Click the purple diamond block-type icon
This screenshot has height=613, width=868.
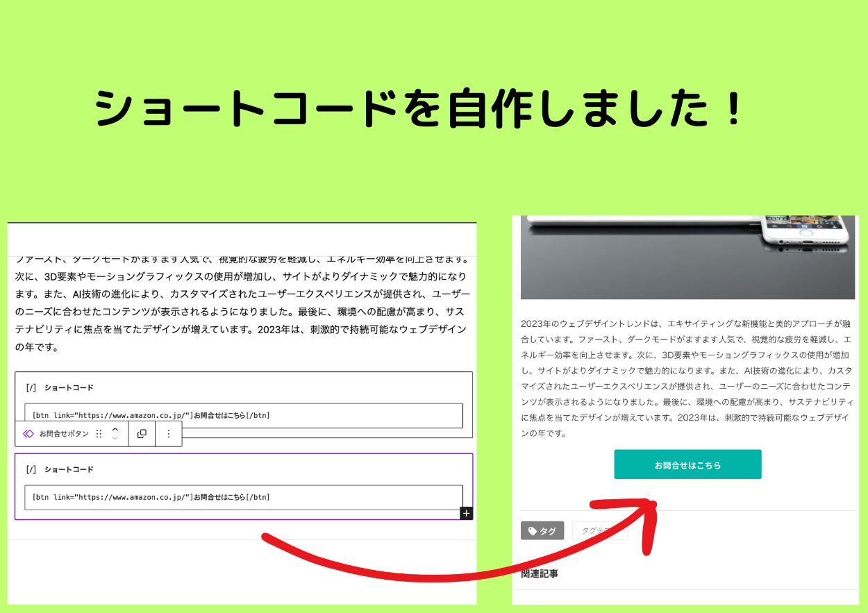tap(28, 433)
